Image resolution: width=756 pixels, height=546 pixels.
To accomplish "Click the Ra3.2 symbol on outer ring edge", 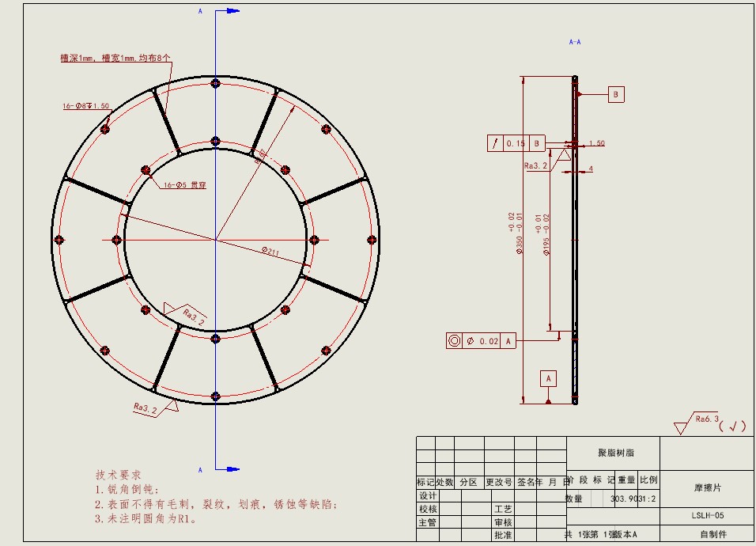I will pyautogui.click(x=146, y=408).
